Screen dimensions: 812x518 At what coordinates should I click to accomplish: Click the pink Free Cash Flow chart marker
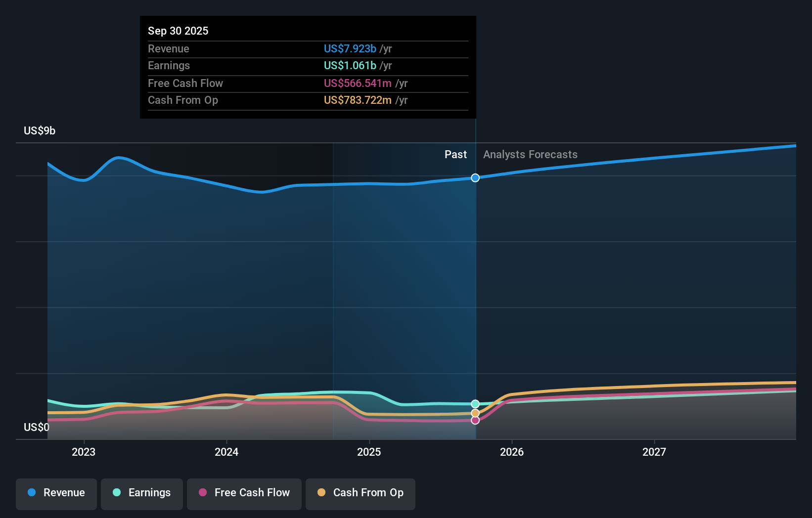tap(475, 420)
